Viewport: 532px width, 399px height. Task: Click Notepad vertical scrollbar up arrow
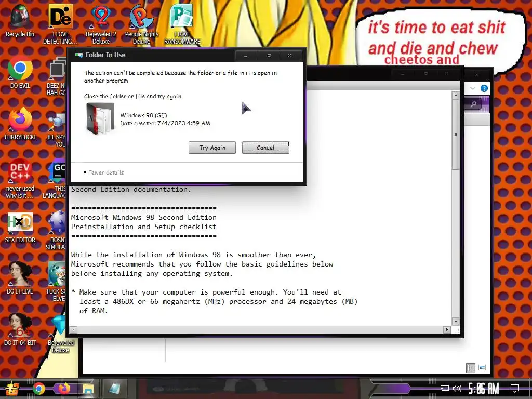[x=456, y=95]
